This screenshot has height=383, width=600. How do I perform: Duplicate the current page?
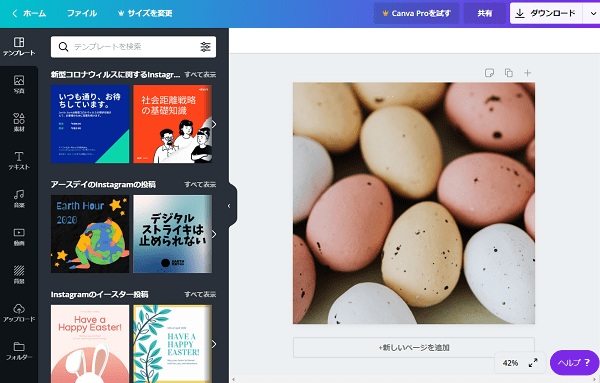[x=509, y=73]
